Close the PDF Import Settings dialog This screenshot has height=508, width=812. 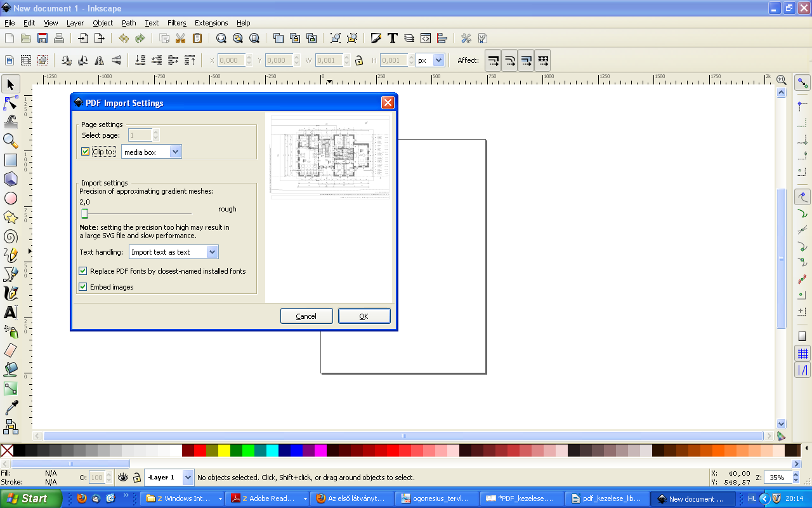click(x=388, y=103)
